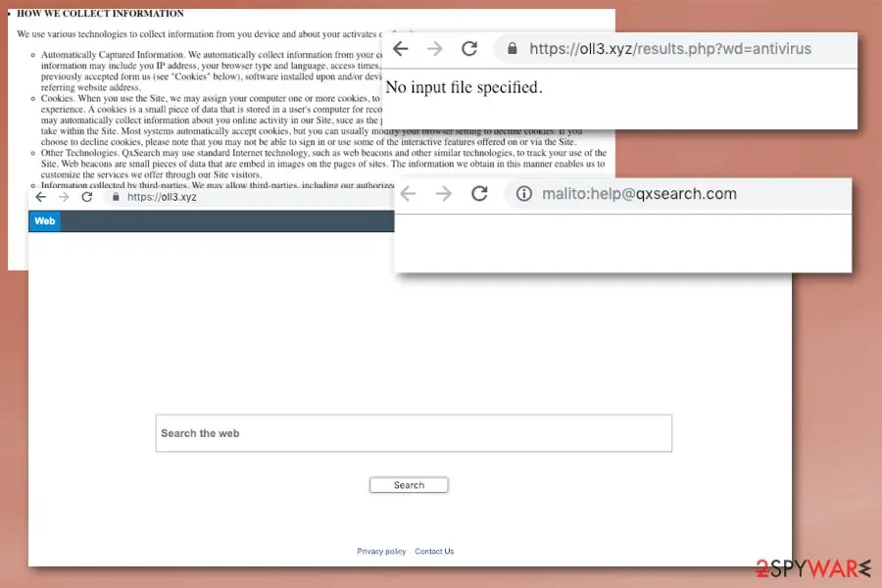The height and width of the screenshot is (588, 882).
Task: Open the Contact Us link
Action: pyautogui.click(x=434, y=552)
